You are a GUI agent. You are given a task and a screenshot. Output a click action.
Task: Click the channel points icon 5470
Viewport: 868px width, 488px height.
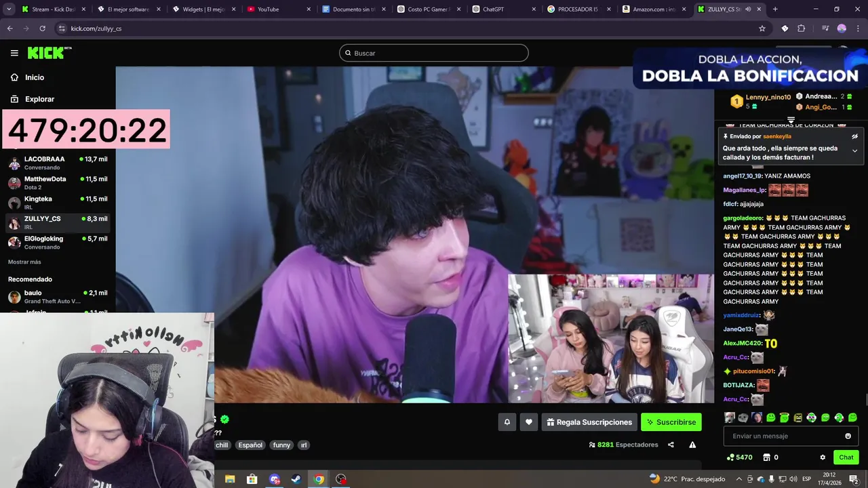coord(730,457)
